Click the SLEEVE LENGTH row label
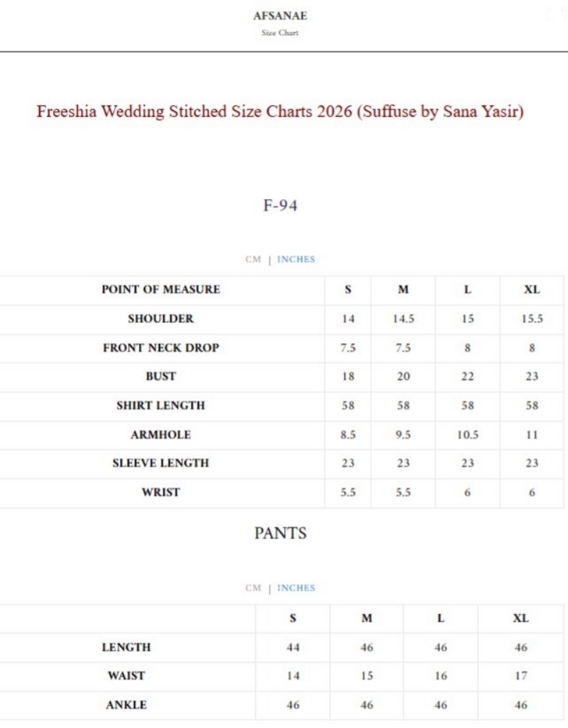 (160, 463)
